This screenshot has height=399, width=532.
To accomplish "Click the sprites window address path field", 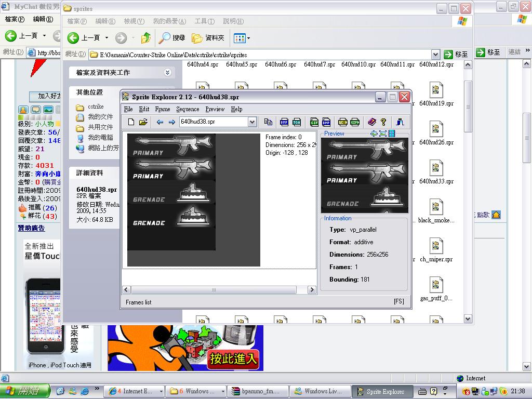I will [261, 55].
